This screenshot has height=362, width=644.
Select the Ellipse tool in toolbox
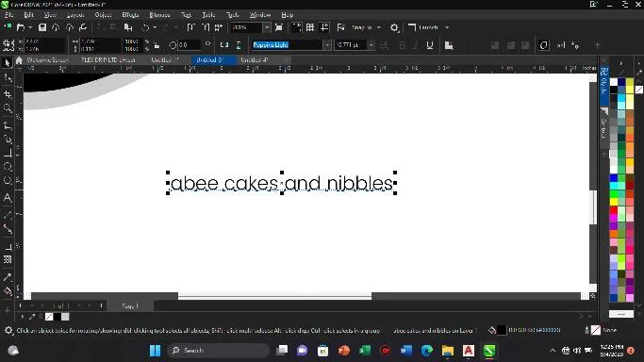[7, 167]
